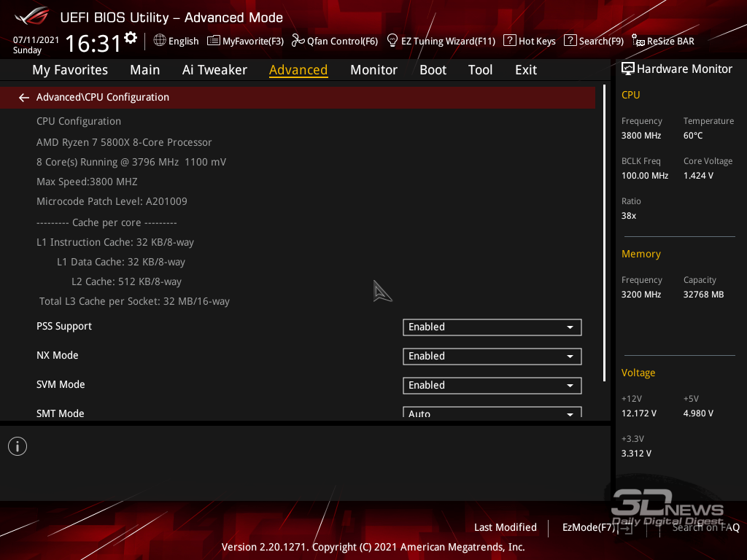
Task: Click the 07/11/2021 date
Action: (x=36, y=40)
